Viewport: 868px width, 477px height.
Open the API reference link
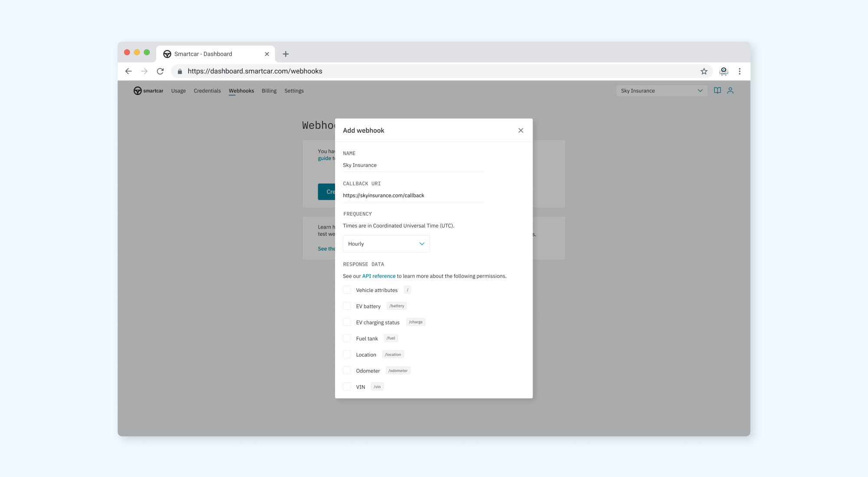coord(378,276)
